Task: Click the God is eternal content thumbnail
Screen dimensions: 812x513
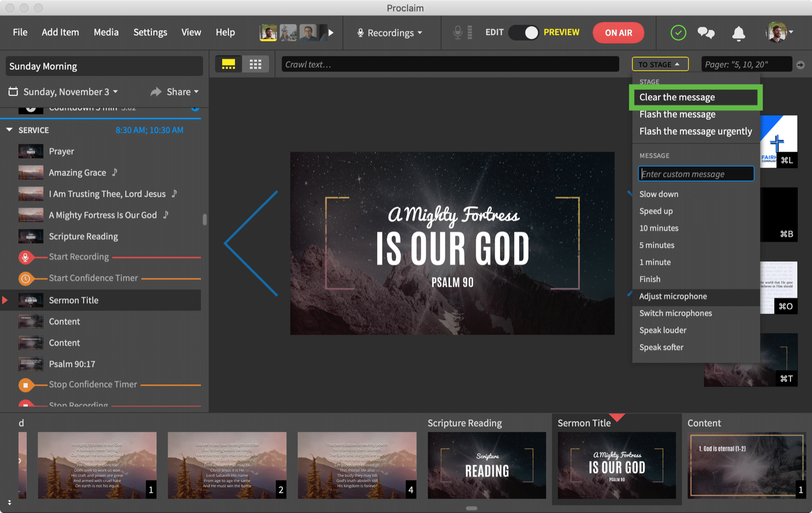Action: pyautogui.click(x=747, y=465)
